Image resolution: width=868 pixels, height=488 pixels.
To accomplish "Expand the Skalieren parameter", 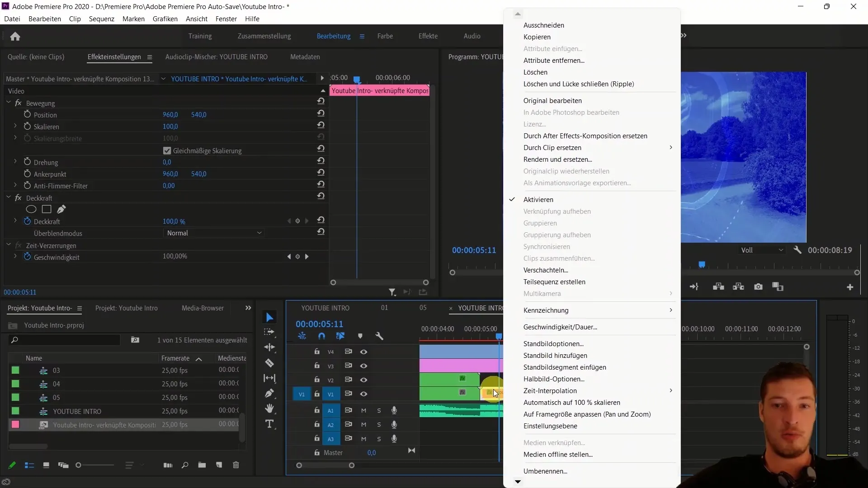I will click(x=15, y=126).
